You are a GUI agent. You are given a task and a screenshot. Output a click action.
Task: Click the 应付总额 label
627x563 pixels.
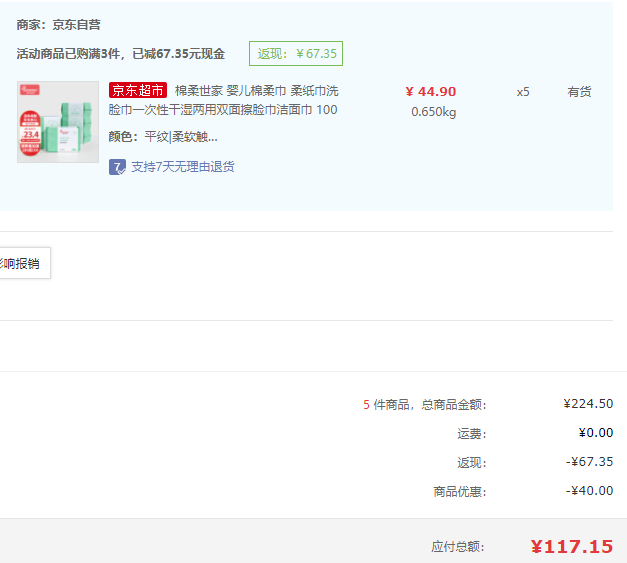(458, 547)
